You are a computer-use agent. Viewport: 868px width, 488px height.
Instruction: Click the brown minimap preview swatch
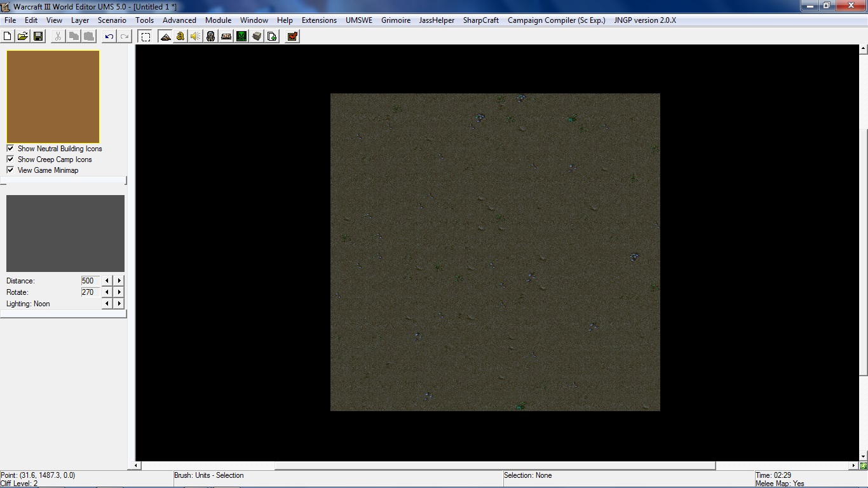click(53, 97)
